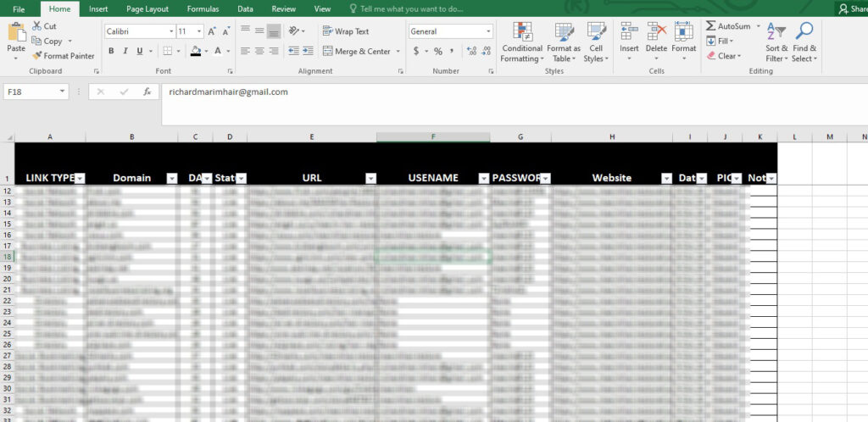Open the Font Color dropdown arrow

228,51
